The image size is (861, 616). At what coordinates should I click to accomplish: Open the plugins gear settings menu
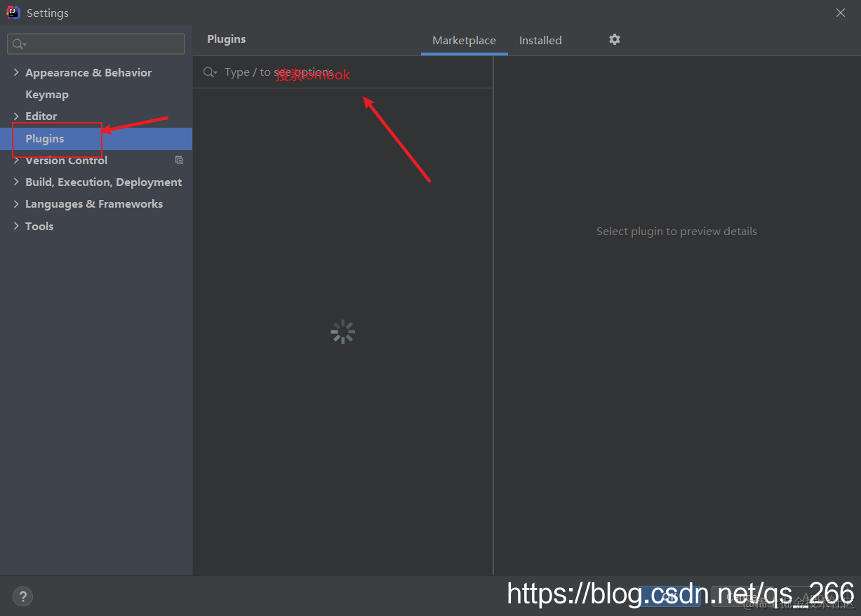(x=615, y=40)
